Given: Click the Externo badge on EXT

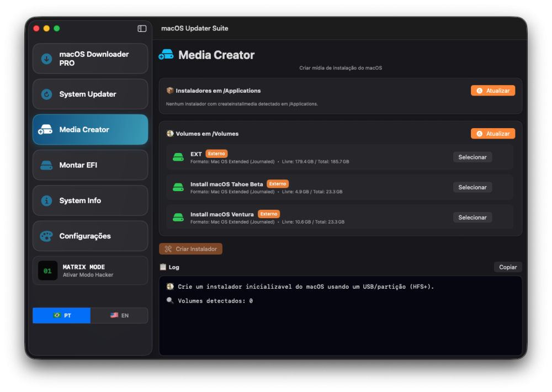Looking at the screenshot, I should click(x=216, y=153).
